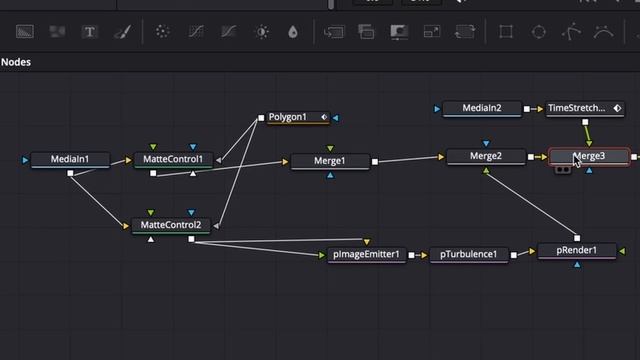The width and height of the screenshot is (640, 360).
Task: Add a Transform node from the toolbar
Action: pos(464,31)
